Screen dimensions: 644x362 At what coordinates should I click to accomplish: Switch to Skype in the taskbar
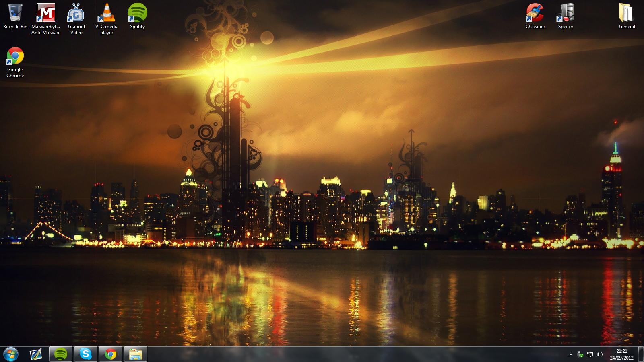click(x=86, y=354)
